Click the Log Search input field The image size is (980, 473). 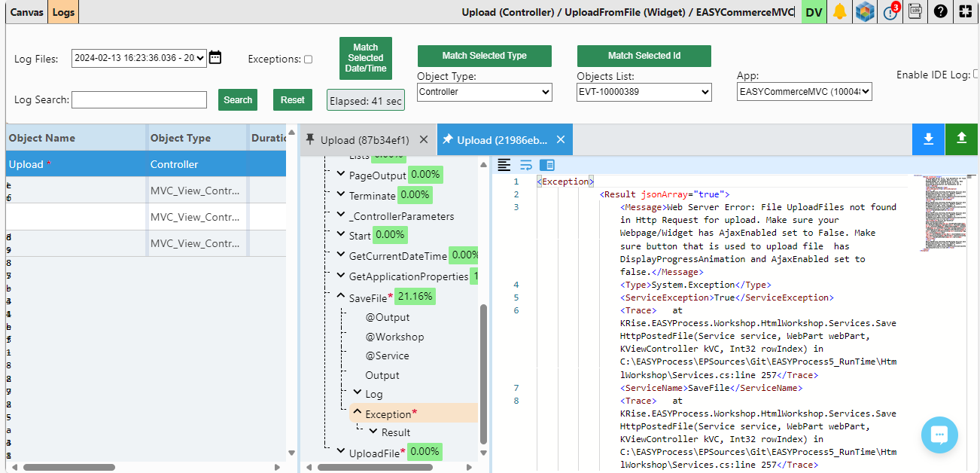point(139,99)
